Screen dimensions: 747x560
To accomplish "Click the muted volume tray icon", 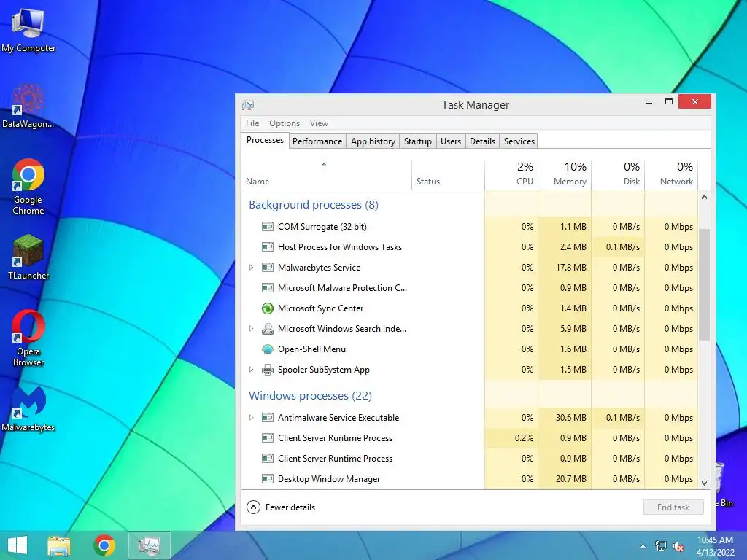I will coord(678,546).
